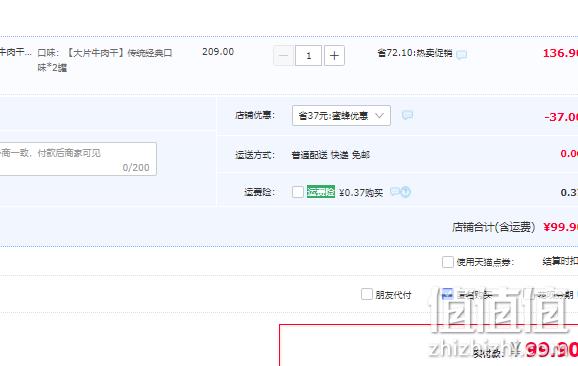Click the green 运费险 badge
Screen dimensions: 578x366
(x=321, y=192)
